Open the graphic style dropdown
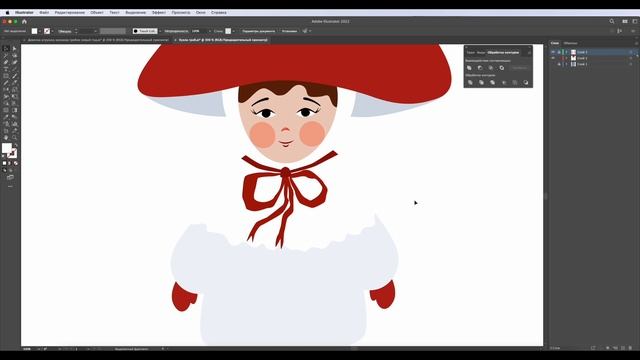Image resolution: width=640 pixels, height=360 pixels. click(233, 31)
